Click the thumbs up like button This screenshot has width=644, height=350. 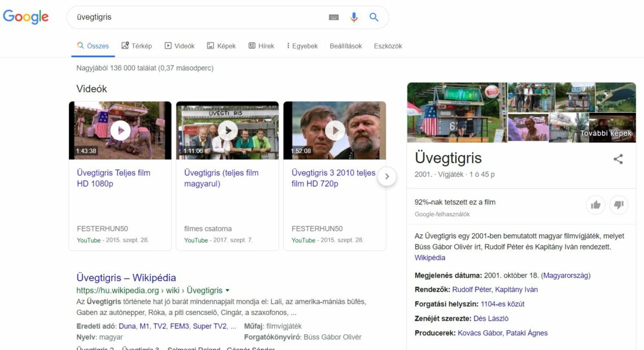595,205
